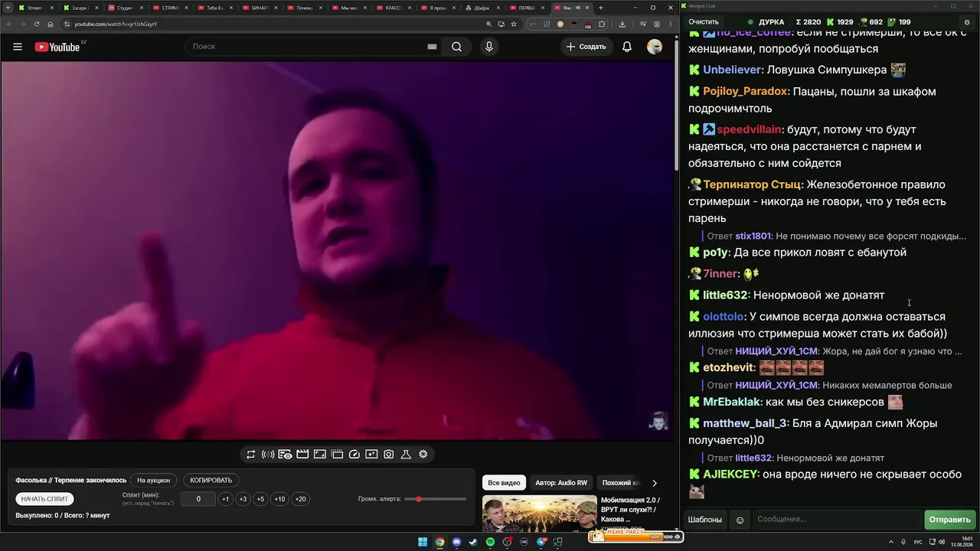Take a screenshot with the camera icon

(x=389, y=455)
